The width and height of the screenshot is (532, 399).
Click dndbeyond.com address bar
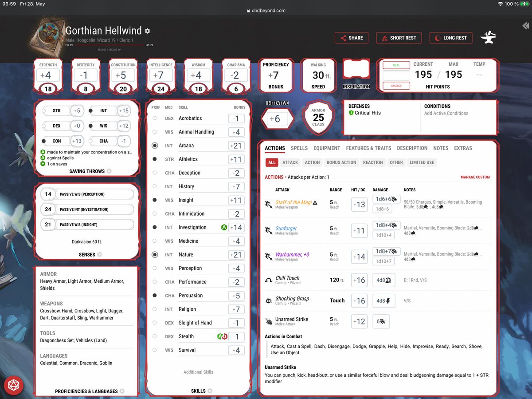click(266, 11)
